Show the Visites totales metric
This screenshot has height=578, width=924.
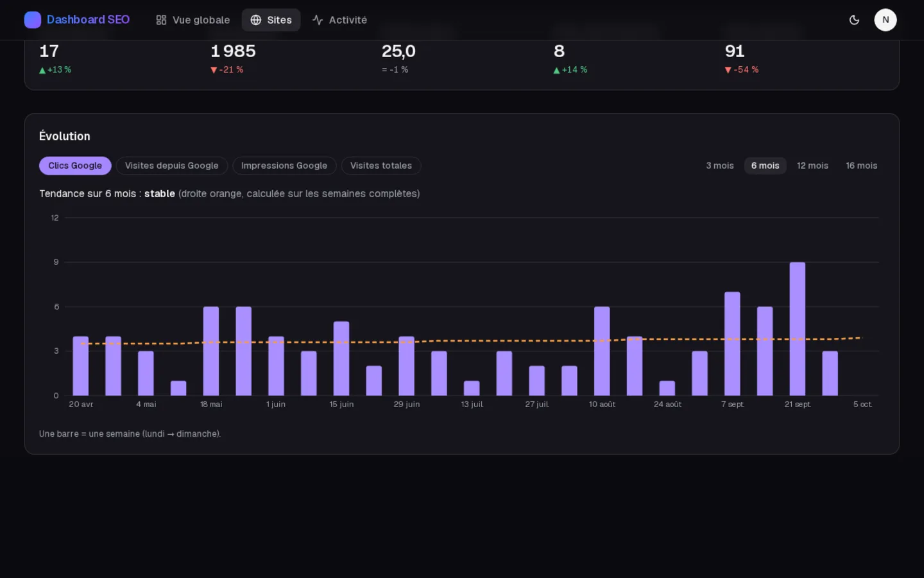(x=381, y=166)
